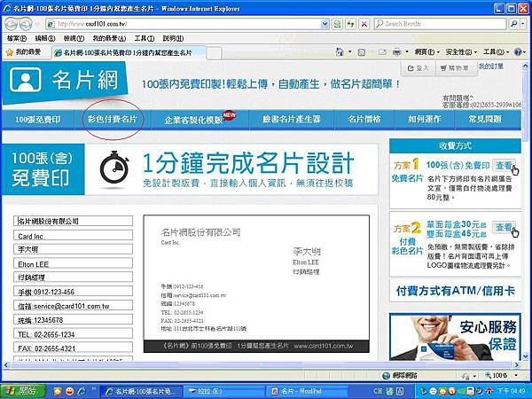The width and height of the screenshot is (532, 399).
Task: Open the 我的訂單 link
Action: [491, 66]
